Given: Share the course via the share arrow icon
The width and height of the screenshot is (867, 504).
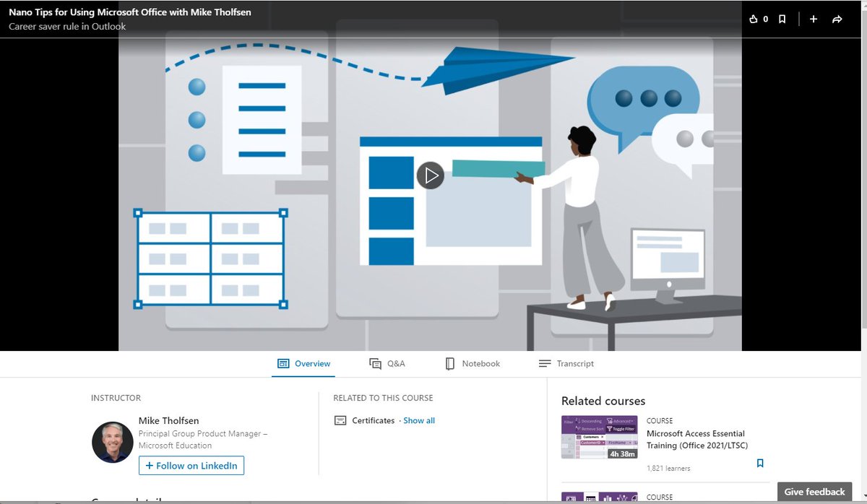Looking at the screenshot, I should pyautogui.click(x=838, y=19).
